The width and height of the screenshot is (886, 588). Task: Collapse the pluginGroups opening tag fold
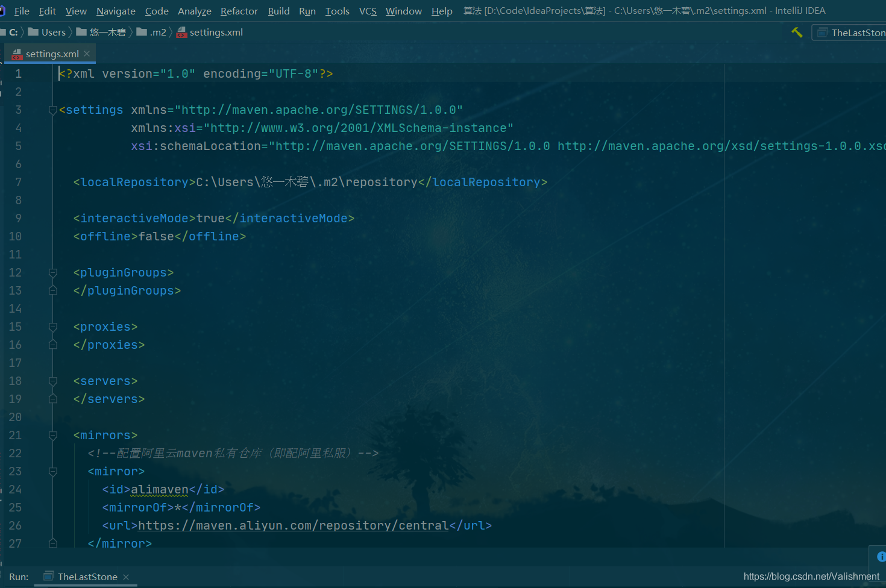(x=53, y=273)
